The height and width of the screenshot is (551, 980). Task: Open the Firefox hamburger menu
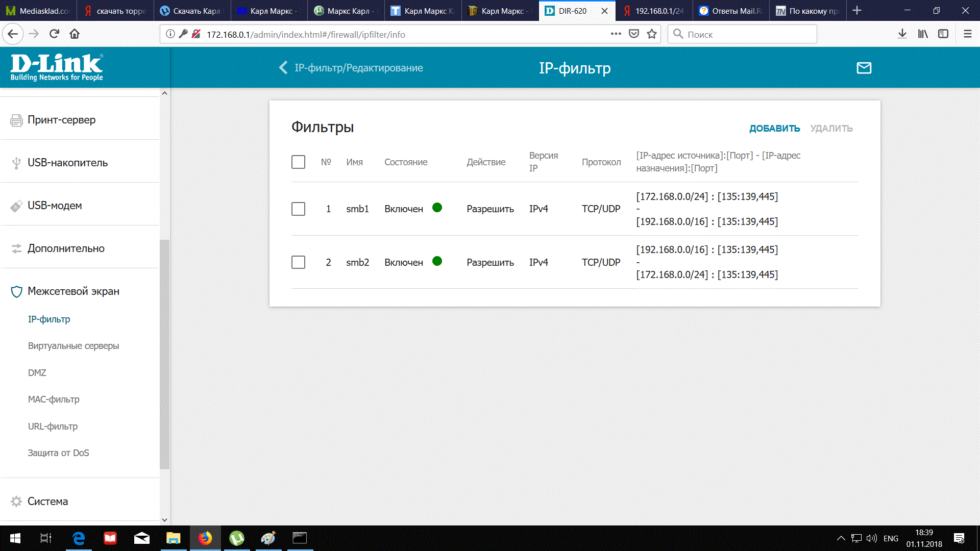coord(967,34)
